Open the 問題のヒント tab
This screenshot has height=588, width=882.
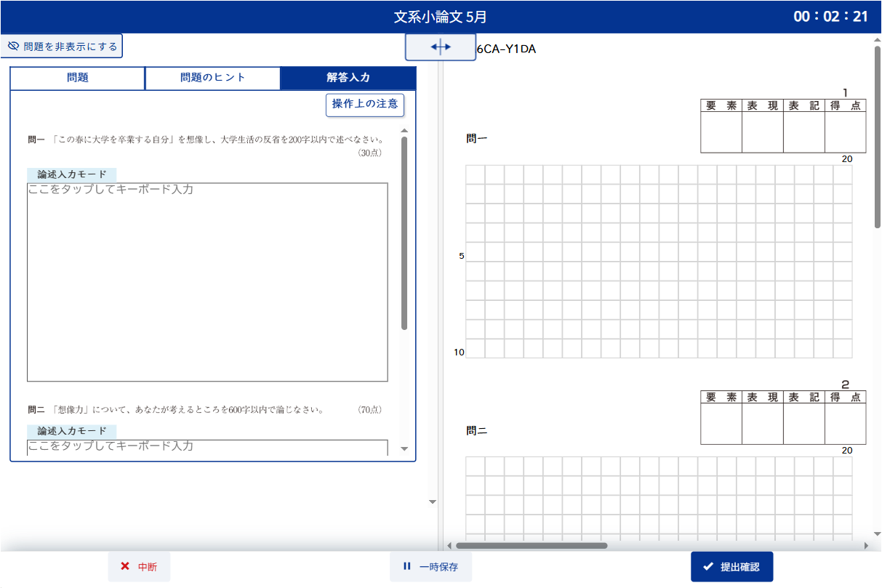212,78
